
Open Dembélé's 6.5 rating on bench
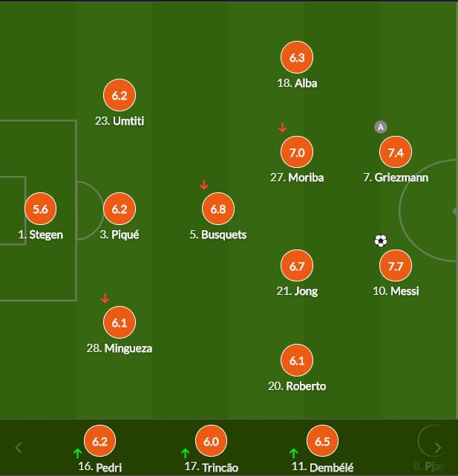(321, 441)
